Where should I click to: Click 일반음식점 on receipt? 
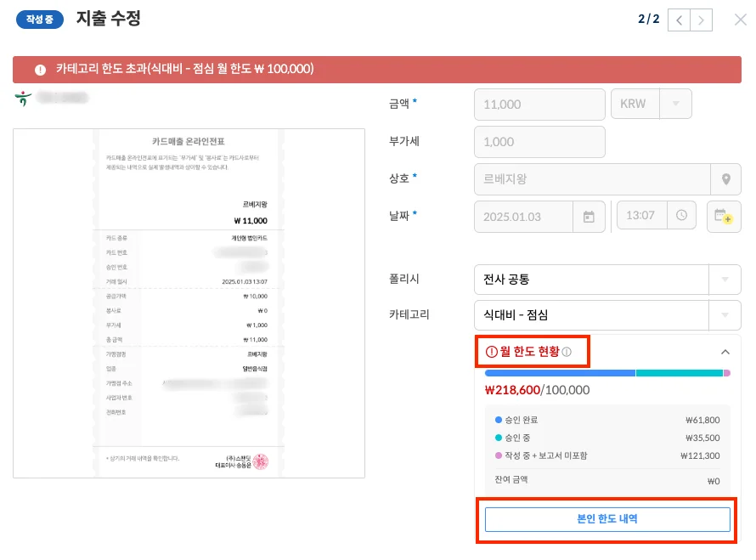coord(255,369)
